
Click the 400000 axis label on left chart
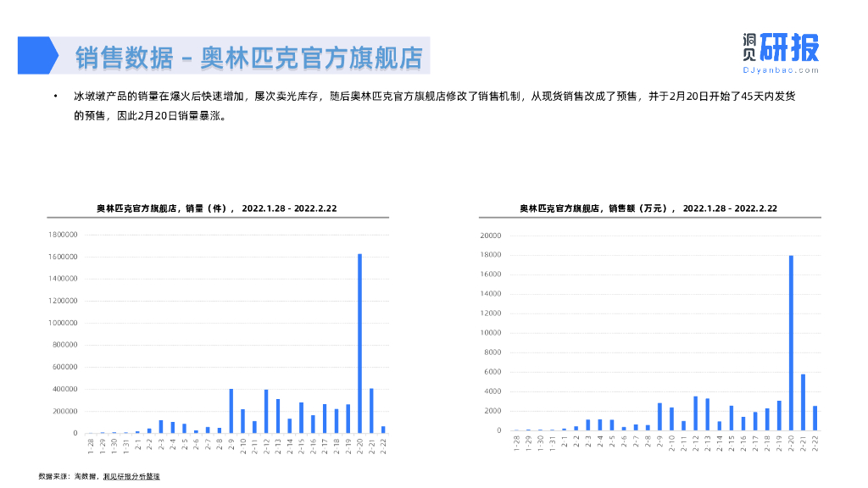tap(64, 389)
